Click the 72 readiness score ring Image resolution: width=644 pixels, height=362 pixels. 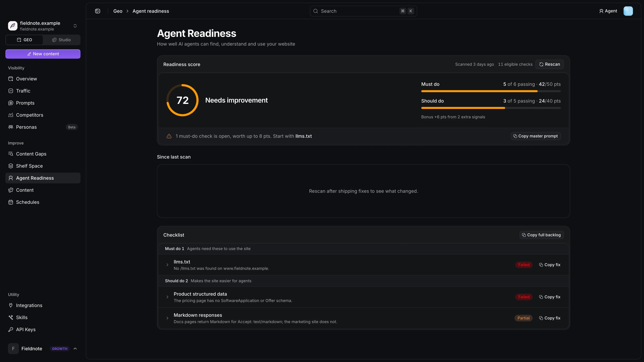(182, 100)
